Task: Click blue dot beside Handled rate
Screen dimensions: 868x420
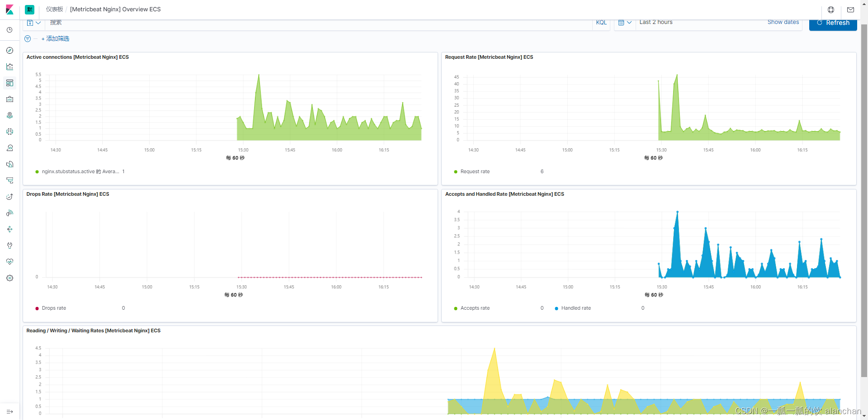Action: tap(557, 308)
